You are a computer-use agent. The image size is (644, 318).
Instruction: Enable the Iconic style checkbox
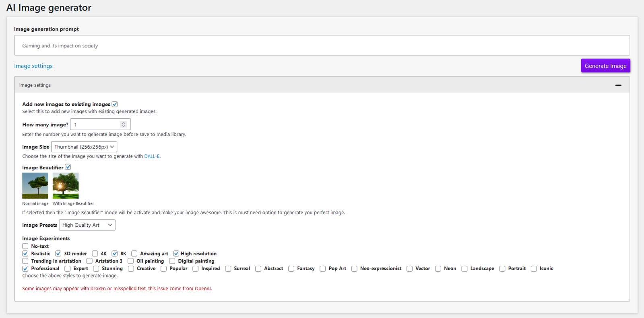534,269
